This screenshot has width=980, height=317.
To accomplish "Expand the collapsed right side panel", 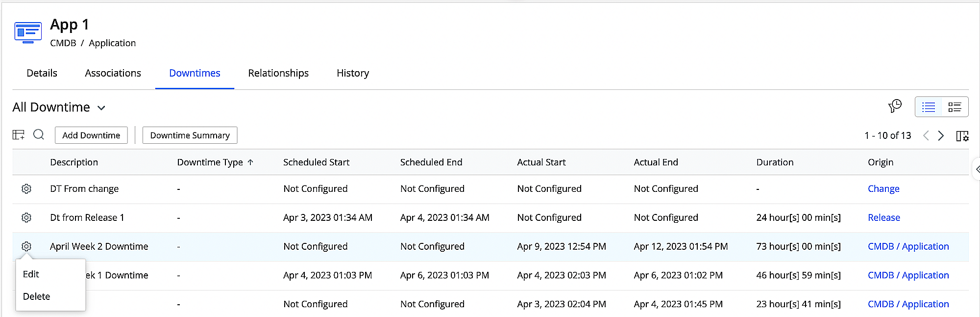I will click(977, 169).
